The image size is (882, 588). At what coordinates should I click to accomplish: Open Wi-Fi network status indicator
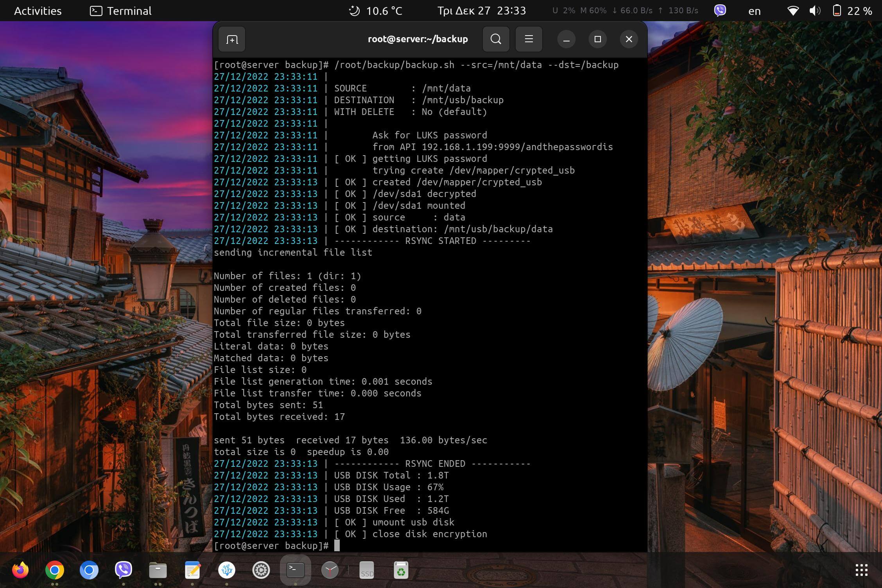(x=793, y=11)
